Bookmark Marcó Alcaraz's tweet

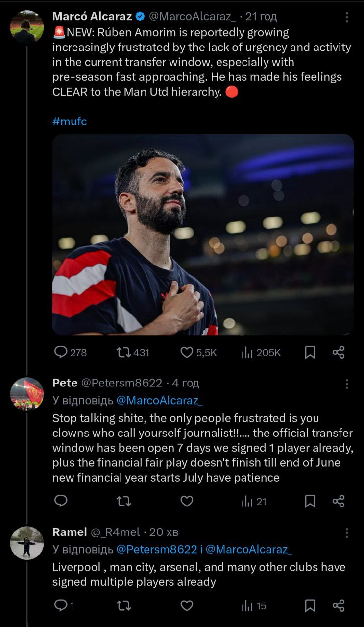(x=310, y=352)
